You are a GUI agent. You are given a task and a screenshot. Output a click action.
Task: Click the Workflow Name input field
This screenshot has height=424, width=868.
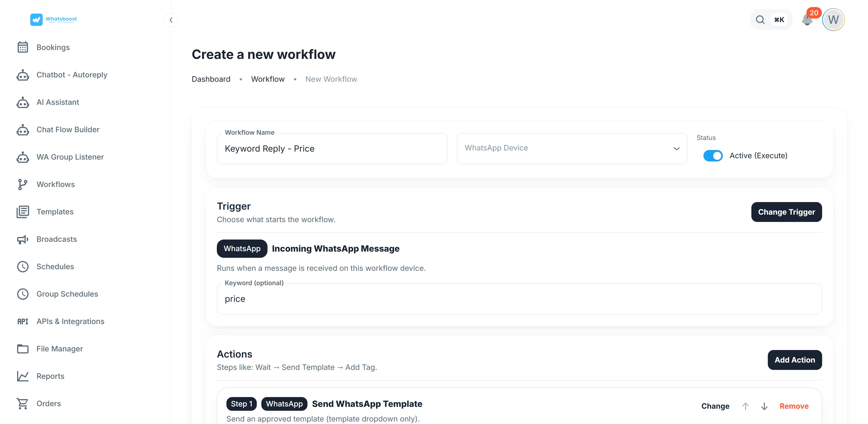(x=332, y=149)
